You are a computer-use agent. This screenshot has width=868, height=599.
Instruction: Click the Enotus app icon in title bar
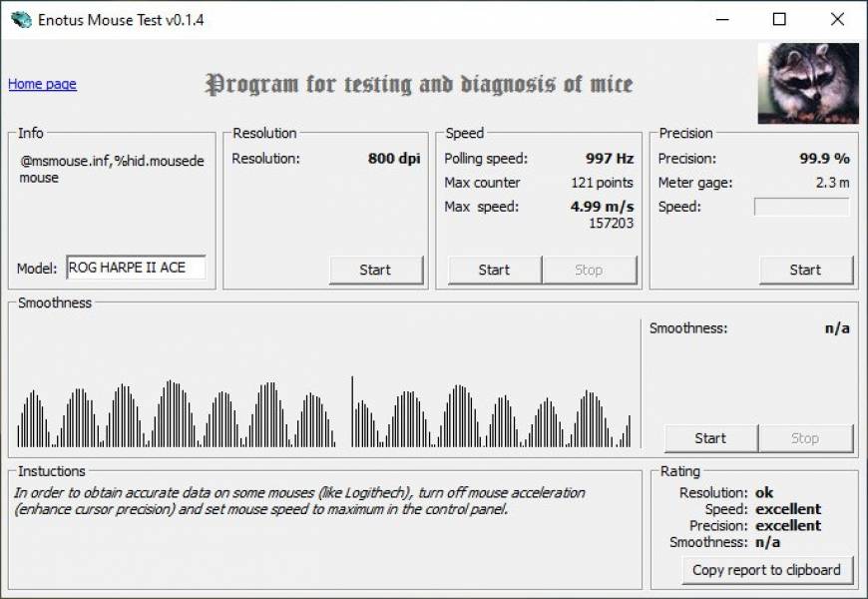pos(20,20)
